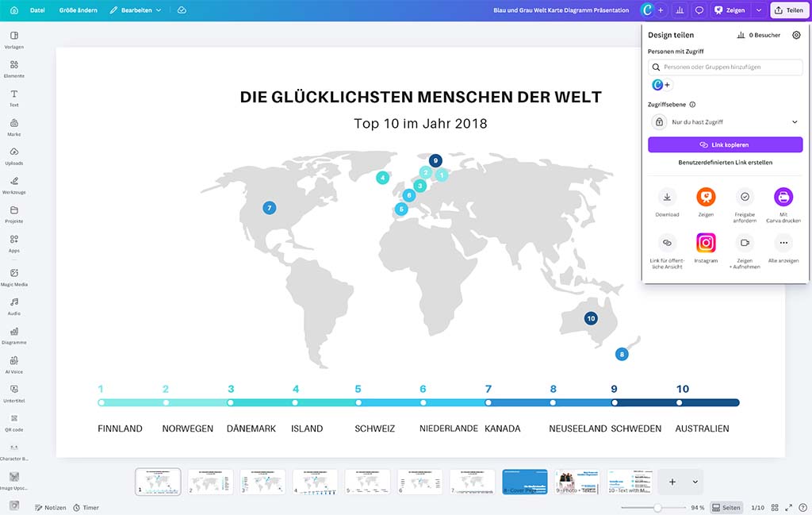Select slide title DIE GLÜCKLICHSTEN MENSCHEN DER WELT
This screenshot has width=812, height=515.
(420, 97)
